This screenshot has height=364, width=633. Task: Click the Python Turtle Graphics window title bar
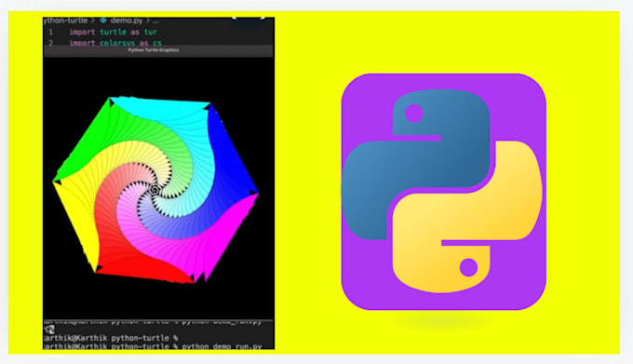158,50
